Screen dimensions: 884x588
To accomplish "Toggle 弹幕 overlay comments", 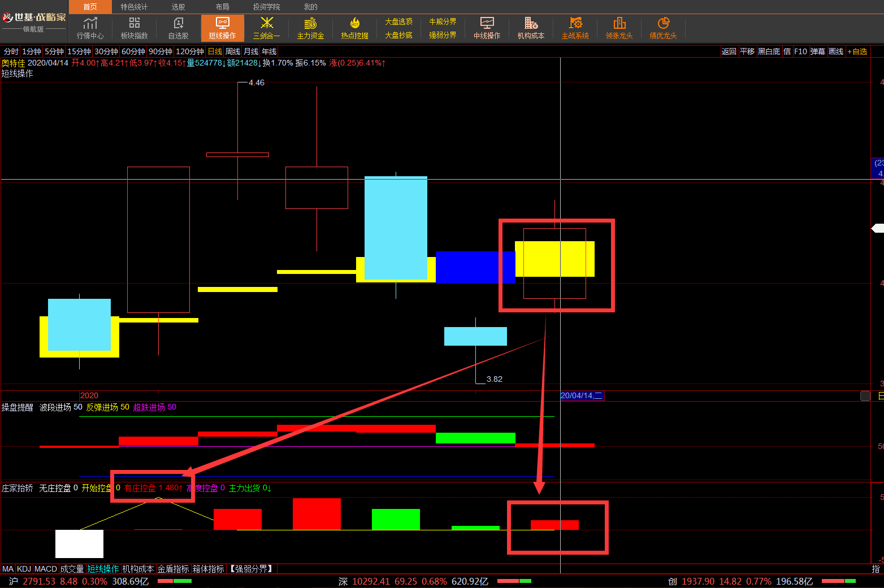I will pos(818,51).
